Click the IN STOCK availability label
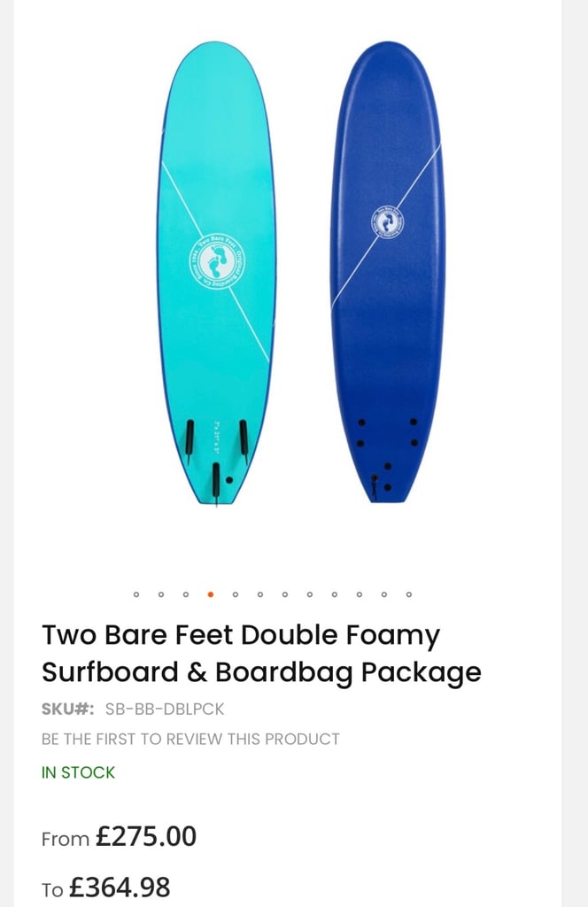 point(78,772)
